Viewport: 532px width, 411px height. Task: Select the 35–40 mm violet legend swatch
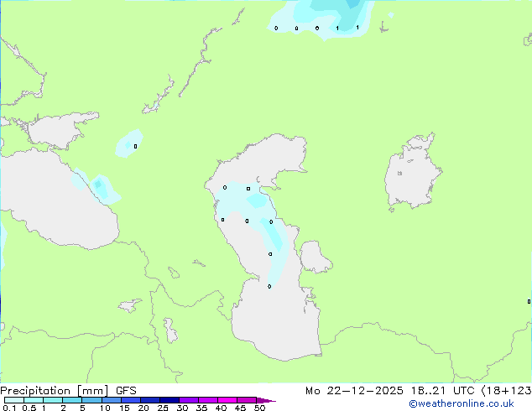coord(207,400)
